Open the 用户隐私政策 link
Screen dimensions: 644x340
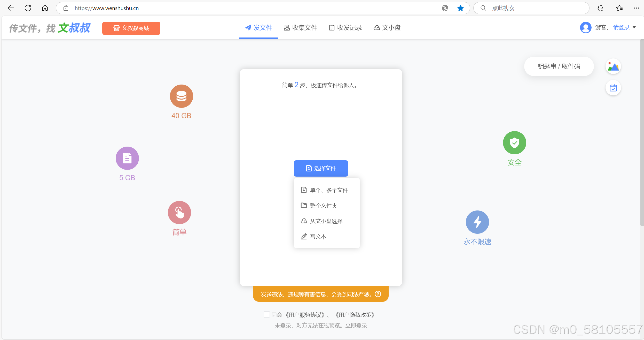[x=355, y=315]
